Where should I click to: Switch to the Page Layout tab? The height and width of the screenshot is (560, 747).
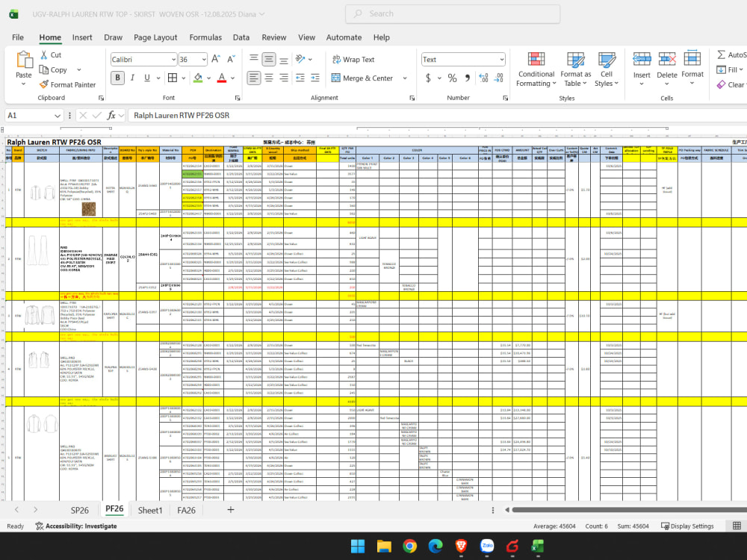[155, 37]
